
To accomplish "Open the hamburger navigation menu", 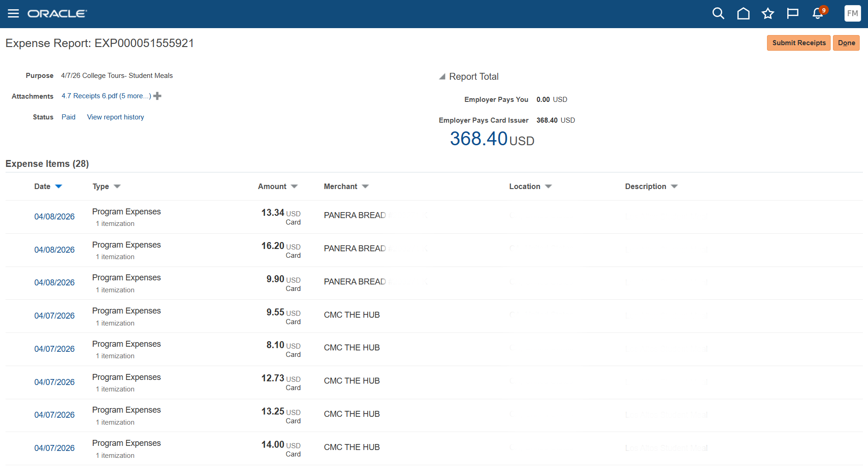I will [13, 13].
